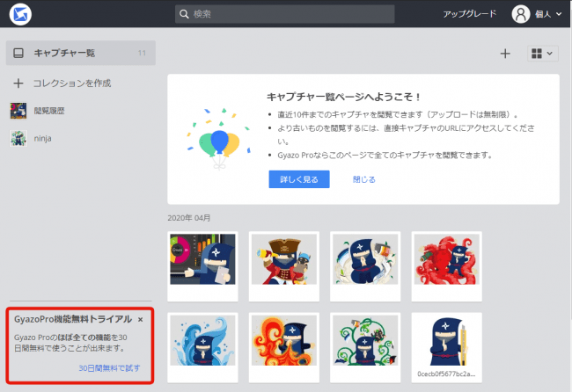
Task: Click the ninja collection thumbnail icon
Action: (18, 139)
